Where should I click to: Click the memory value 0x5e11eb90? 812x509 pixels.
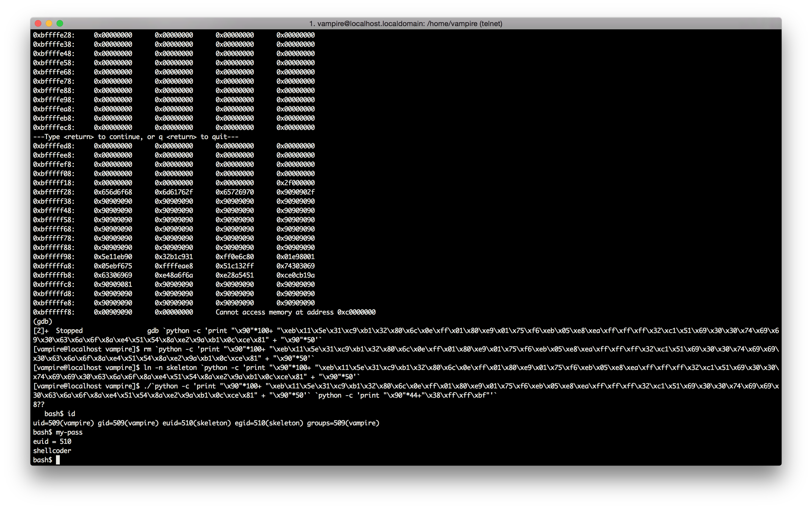click(113, 256)
